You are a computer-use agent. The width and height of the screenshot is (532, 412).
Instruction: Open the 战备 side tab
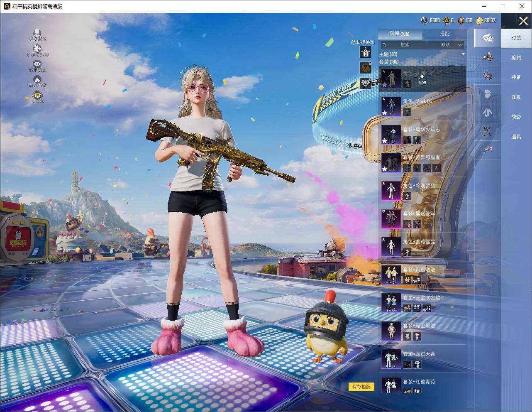click(x=516, y=117)
